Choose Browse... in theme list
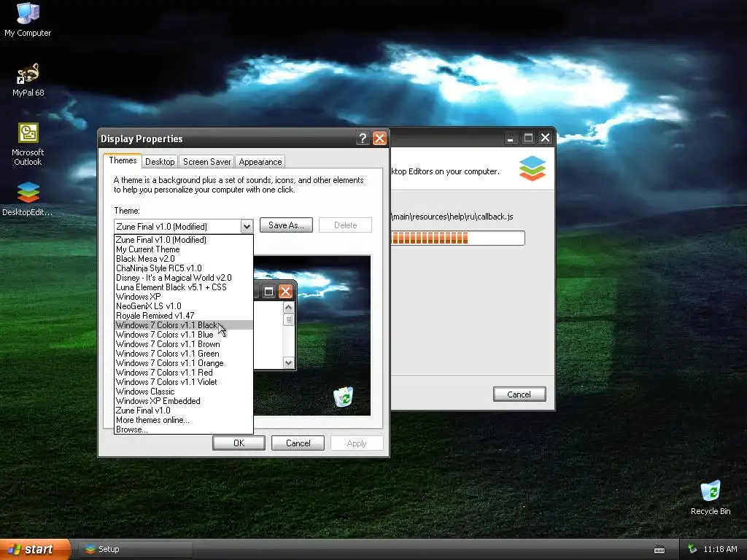747x560 pixels. coord(183,429)
